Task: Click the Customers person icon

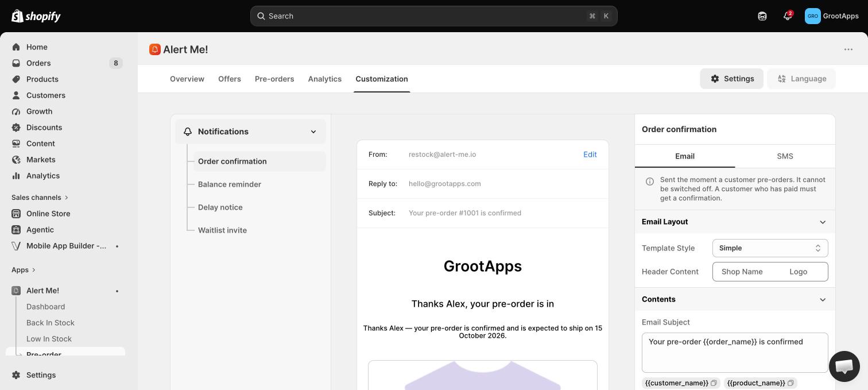Action: tap(16, 95)
